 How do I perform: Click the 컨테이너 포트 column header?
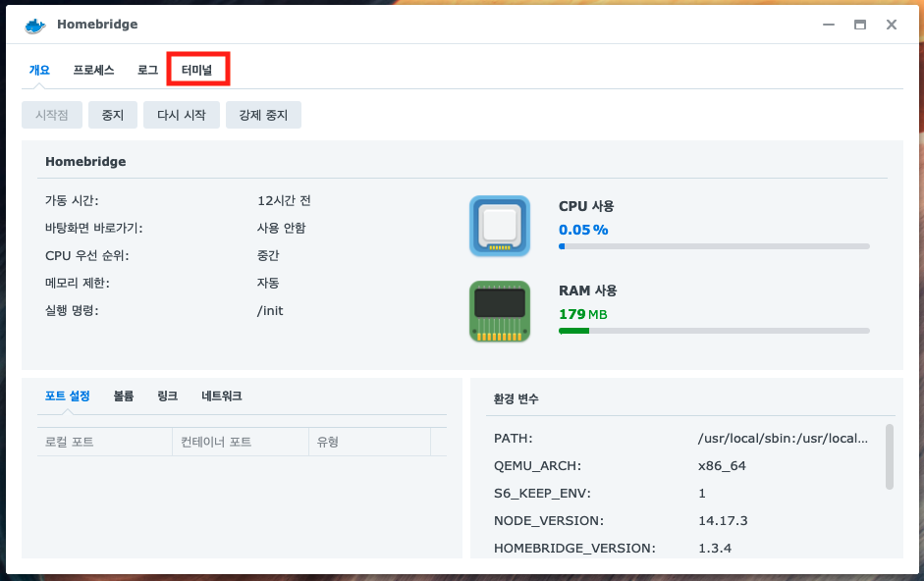[241, 442]
